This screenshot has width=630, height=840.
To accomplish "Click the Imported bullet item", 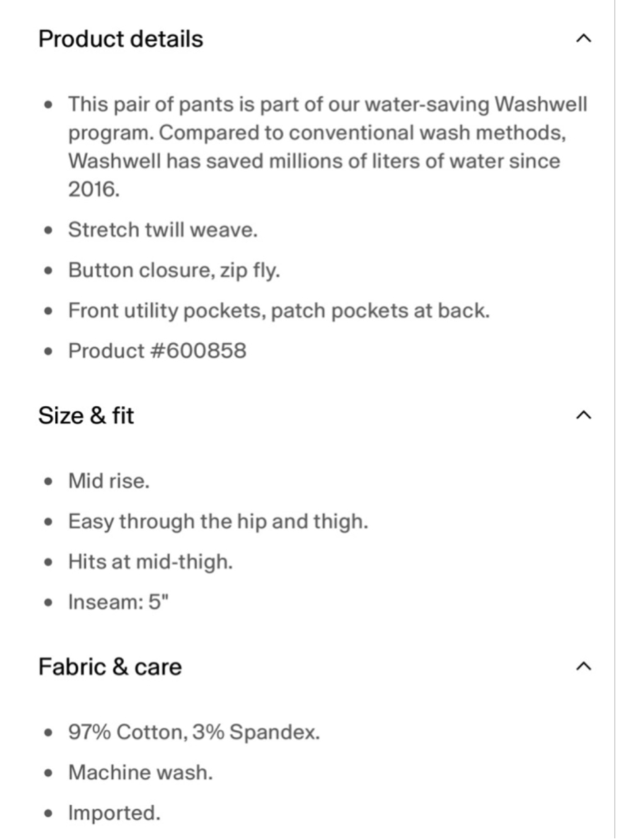I will [x=114, y=813].
